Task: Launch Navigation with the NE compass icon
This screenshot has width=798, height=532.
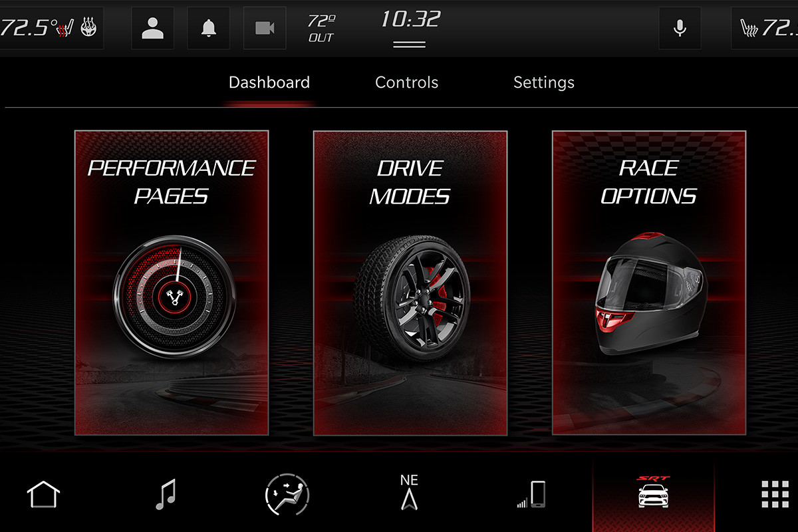Action: point(410,493)
